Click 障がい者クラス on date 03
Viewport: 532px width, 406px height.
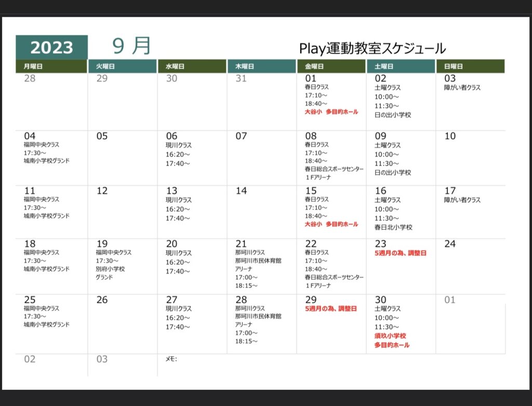462,87
